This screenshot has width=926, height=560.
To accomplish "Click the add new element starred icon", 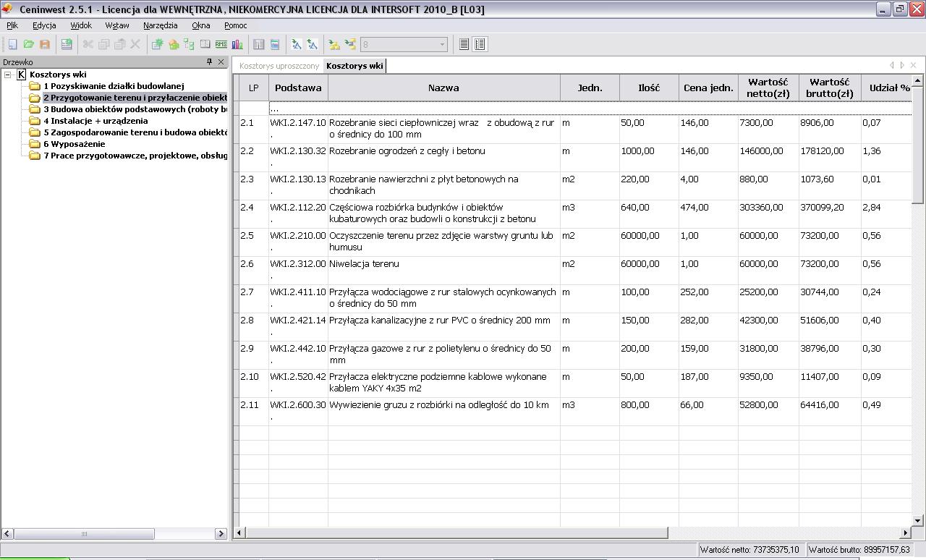I will [157, 44].
